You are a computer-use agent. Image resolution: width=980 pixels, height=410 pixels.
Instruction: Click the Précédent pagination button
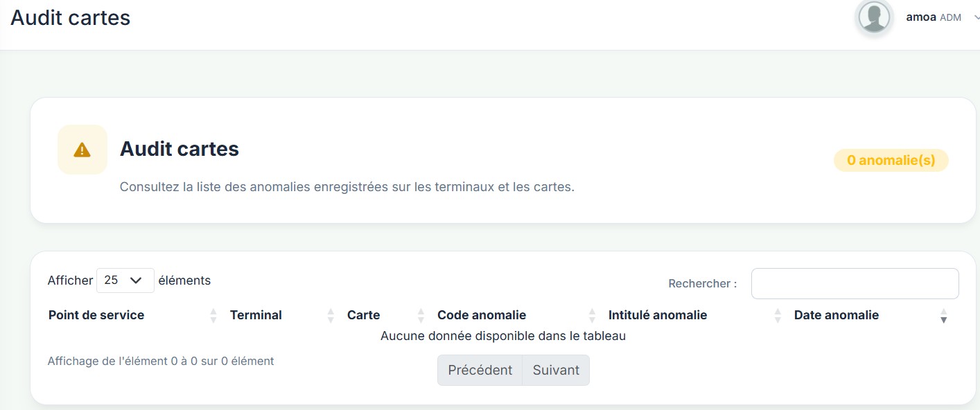[480, 370]
